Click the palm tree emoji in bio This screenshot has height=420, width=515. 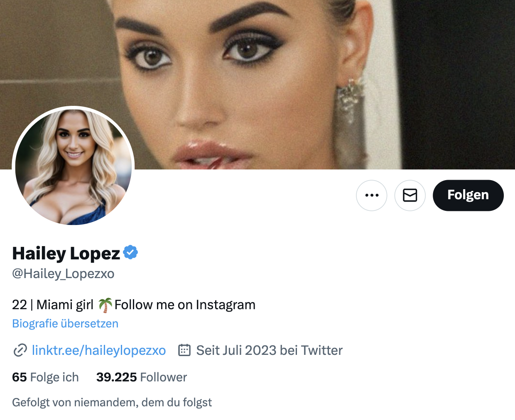pyautogui.click(x=105, y=305)
